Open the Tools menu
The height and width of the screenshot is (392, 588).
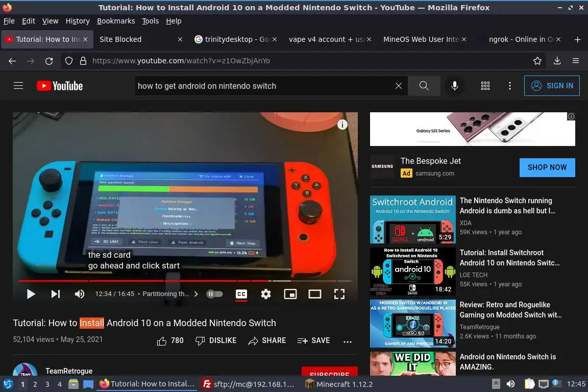pos(151,21)
